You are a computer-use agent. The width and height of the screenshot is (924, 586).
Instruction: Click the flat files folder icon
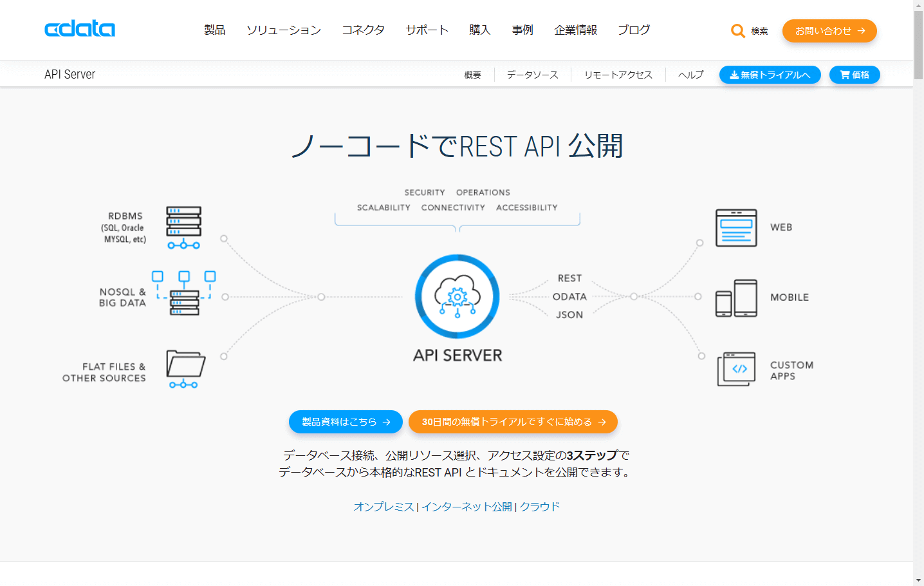[x=185, y=369]
